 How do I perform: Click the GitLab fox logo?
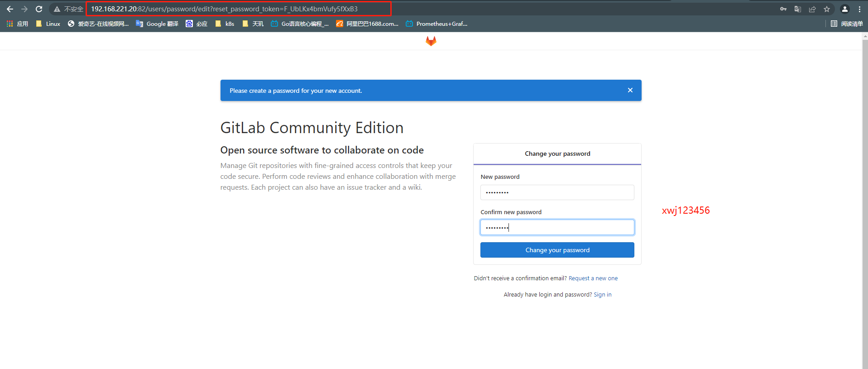click(431, 41)
